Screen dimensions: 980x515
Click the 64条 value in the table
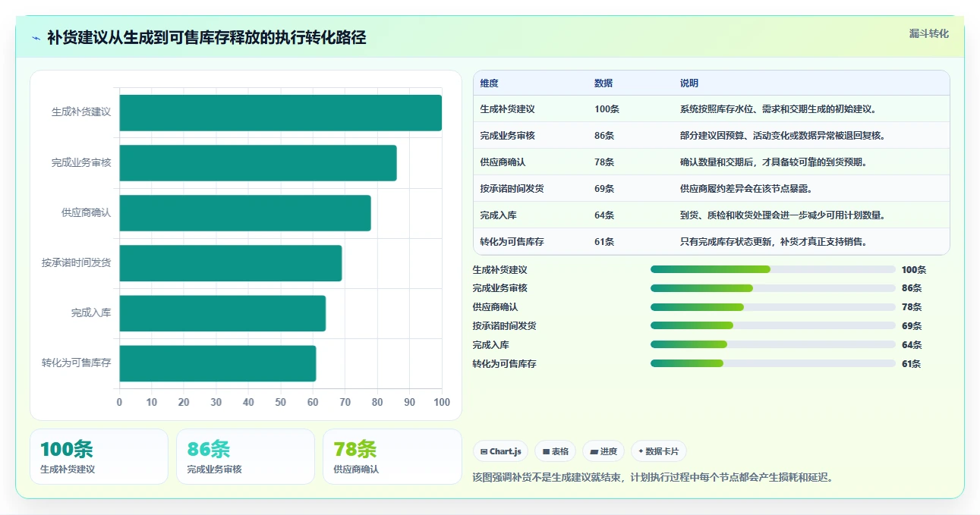coord(605,215)
